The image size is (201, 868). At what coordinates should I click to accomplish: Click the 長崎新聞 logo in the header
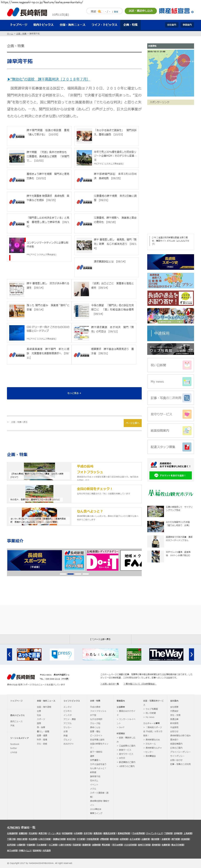point(27,12)
